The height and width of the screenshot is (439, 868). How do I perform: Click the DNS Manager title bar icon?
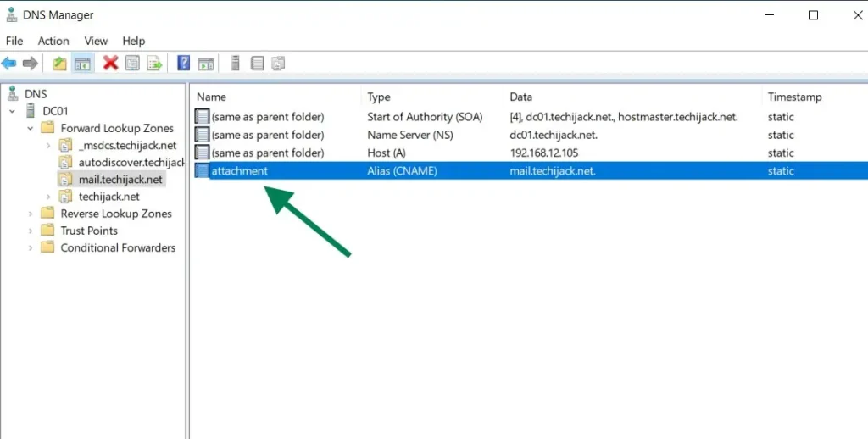(x=12, y=15)
